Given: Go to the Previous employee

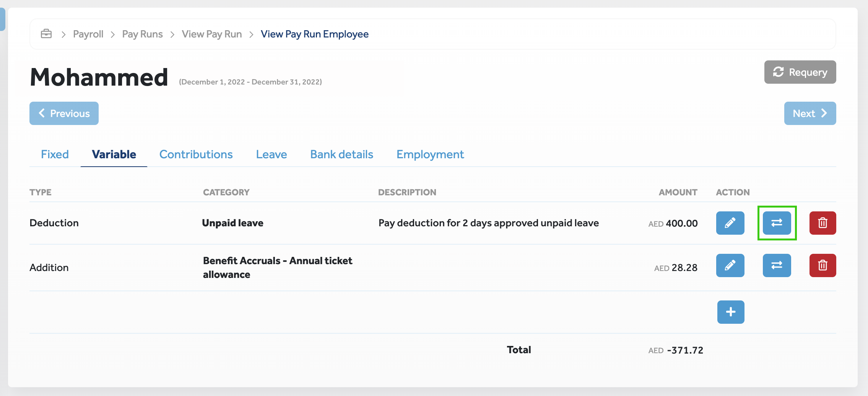Looking at the screenshot, I should tap(64, 114).
